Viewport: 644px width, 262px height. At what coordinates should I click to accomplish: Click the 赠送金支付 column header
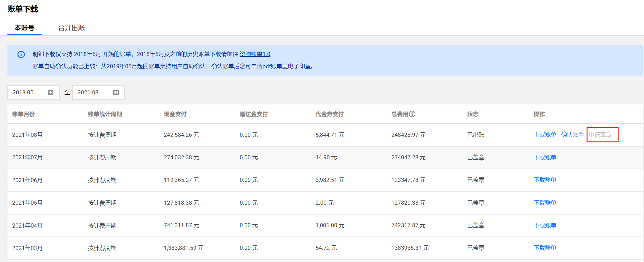[x=254, y=114]
